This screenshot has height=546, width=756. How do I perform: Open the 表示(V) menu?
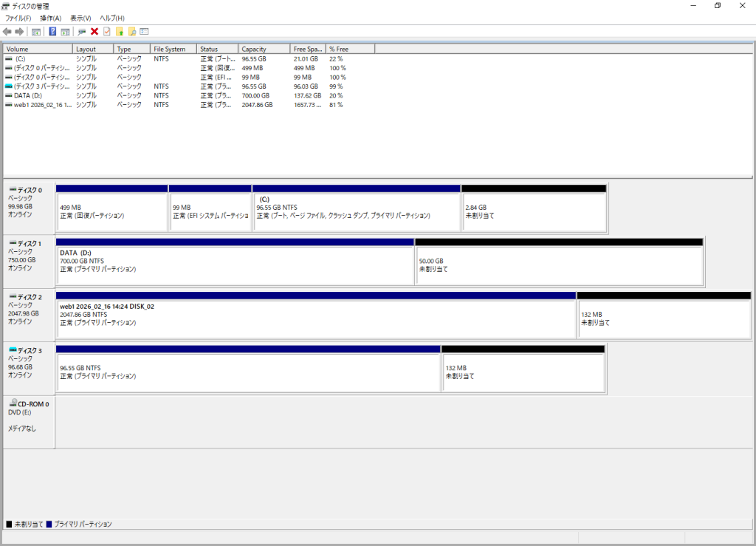tap(80, 18)
